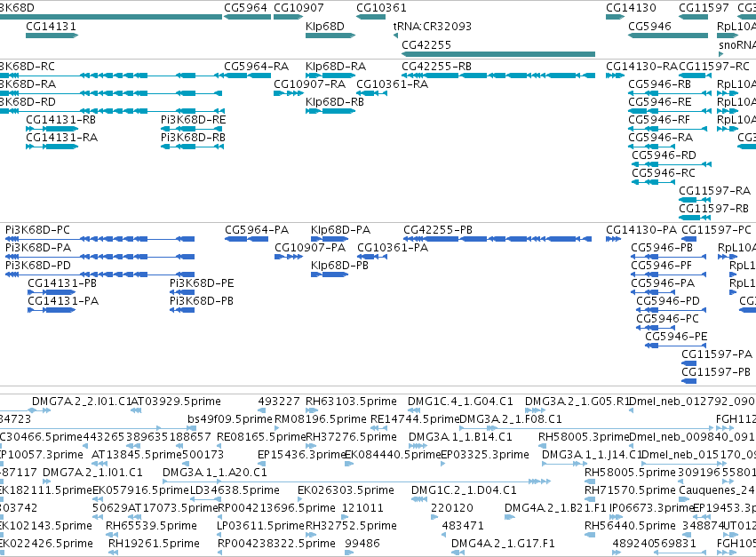This screenshot has height=557, width=756.
Task: Click the CG14130 gene label
Action: [x=631, y=8]
